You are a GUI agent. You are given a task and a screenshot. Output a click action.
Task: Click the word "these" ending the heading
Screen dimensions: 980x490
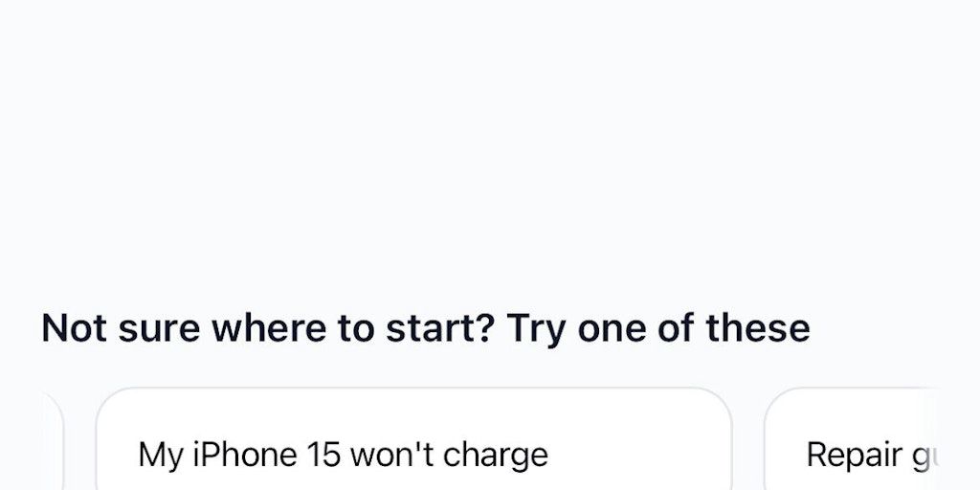click(757, 328)
